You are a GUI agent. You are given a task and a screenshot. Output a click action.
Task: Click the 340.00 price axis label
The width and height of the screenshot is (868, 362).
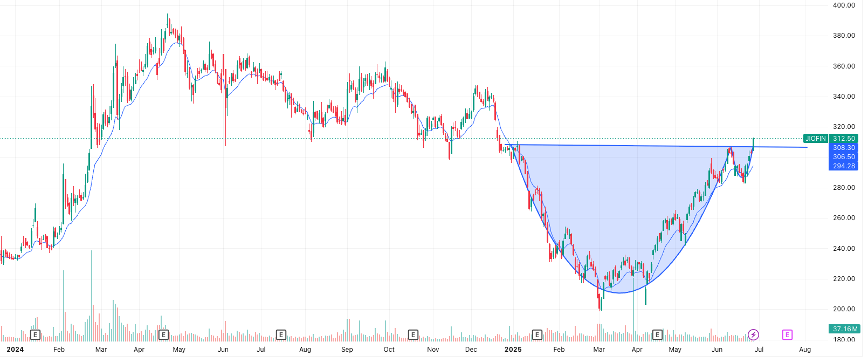coord(844,97)
